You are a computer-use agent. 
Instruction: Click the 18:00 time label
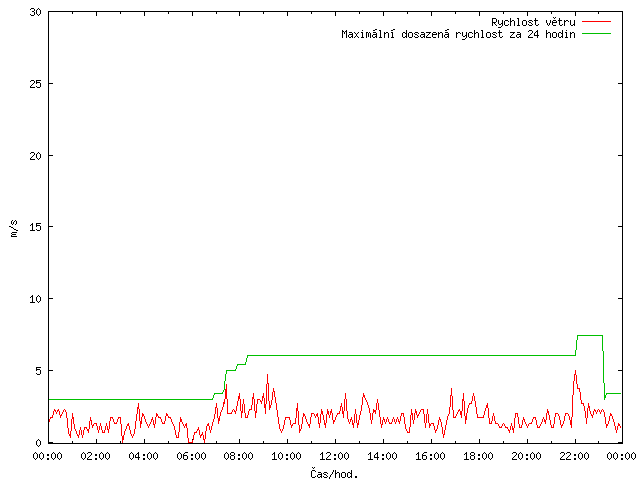pos(478,456)
